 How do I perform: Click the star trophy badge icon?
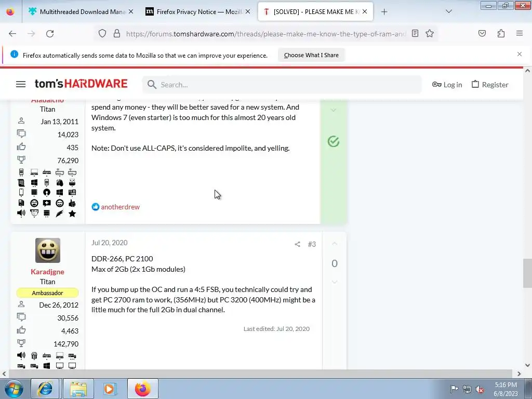pyautogui.click(x=72, y=214)
